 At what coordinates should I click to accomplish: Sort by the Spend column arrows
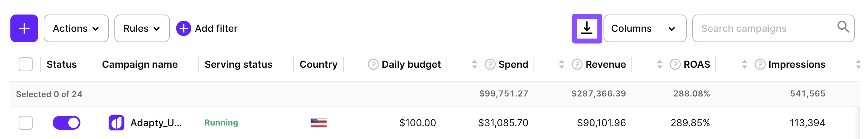tap(475, 64)
